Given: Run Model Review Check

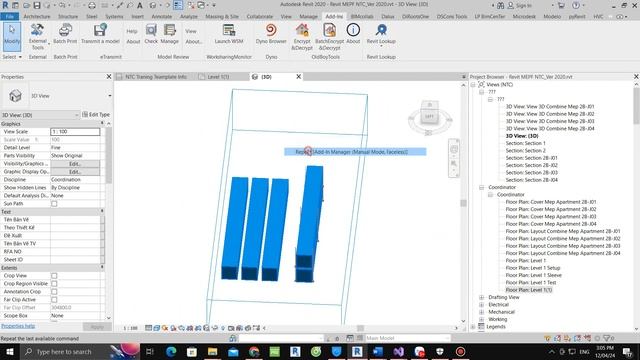Looking at the screenshot, I should (x=151, y=34).
